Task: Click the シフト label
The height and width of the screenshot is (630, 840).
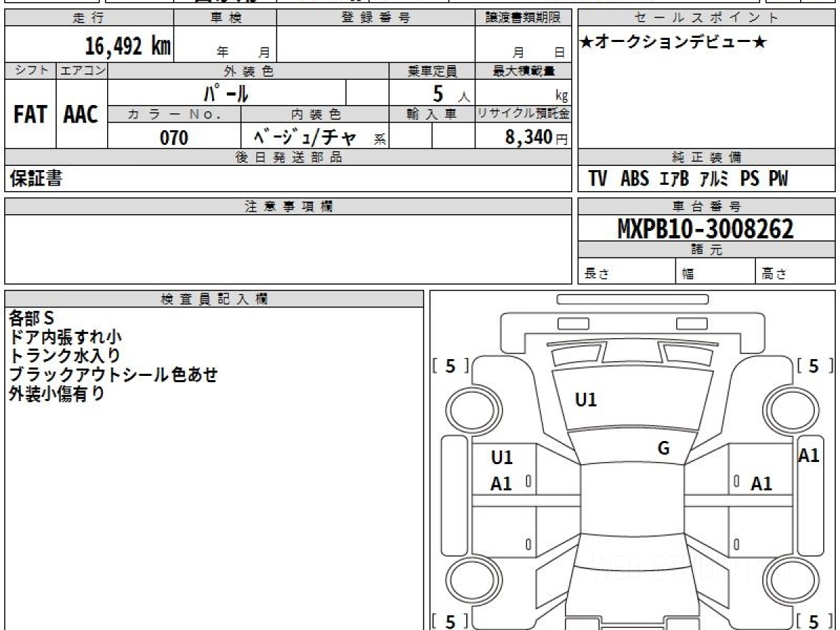Action: tap(30, 71)
